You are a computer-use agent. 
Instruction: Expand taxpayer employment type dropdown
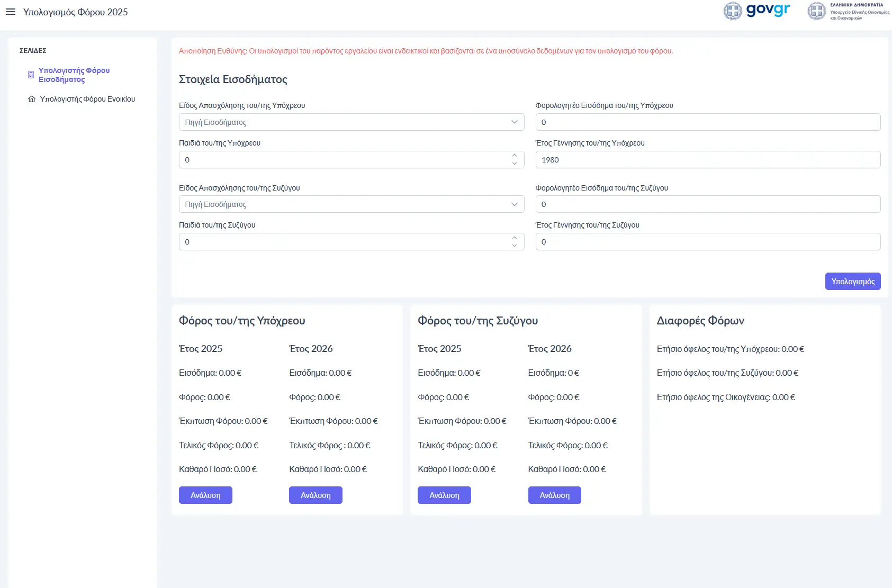point(351,122)
